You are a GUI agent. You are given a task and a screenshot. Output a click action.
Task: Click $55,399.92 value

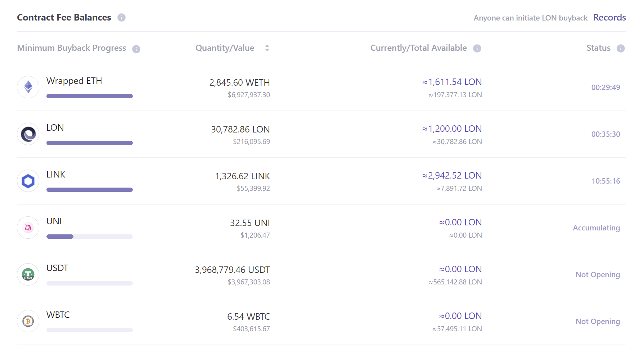pyautogui.click(x=253, y=188)
